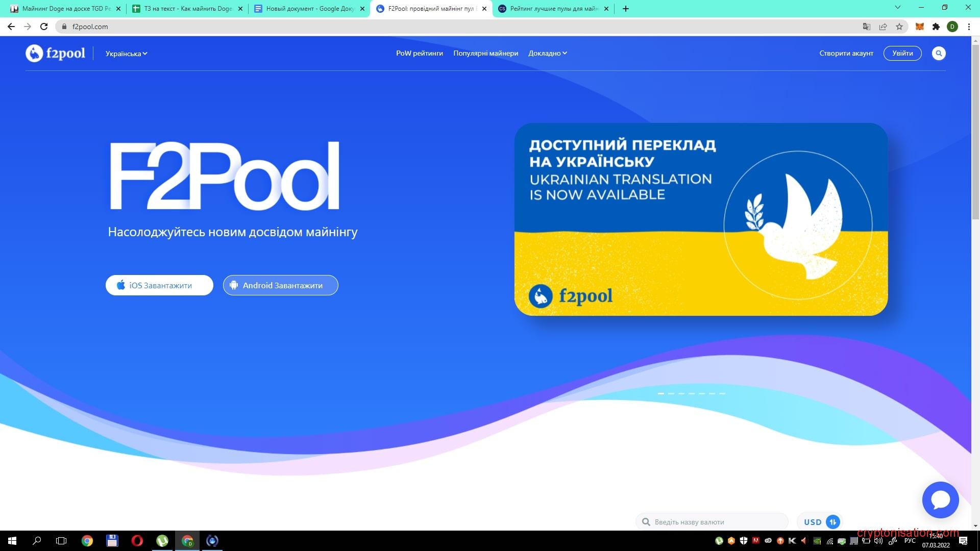Screen dimensions: 980x551
Task: Open the live chat bubble
Action: pos(940,500)
